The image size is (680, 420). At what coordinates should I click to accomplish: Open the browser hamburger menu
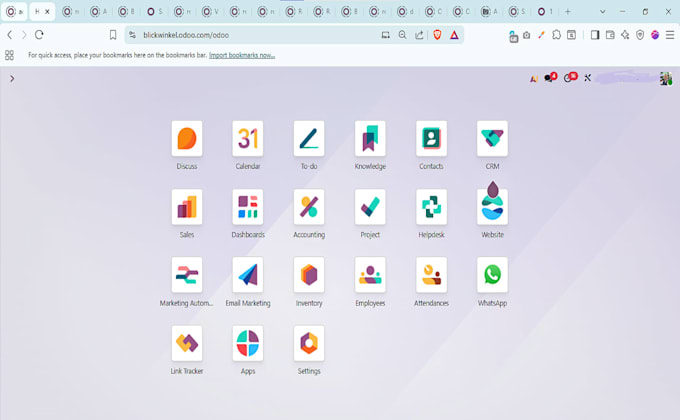click(x=670, y=35)
